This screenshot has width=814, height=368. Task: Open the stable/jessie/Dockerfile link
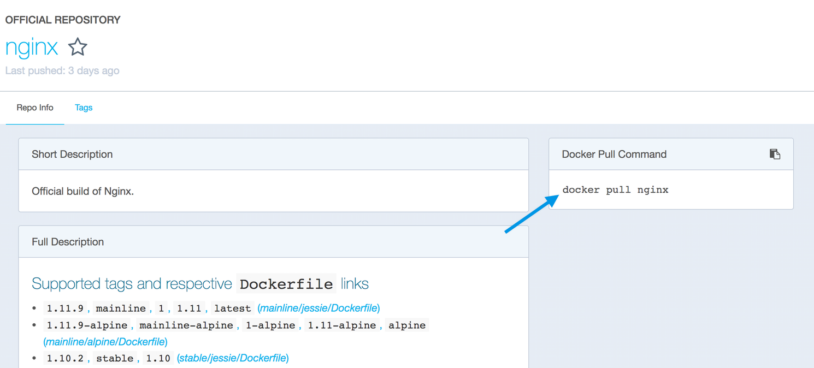[234, 358]
